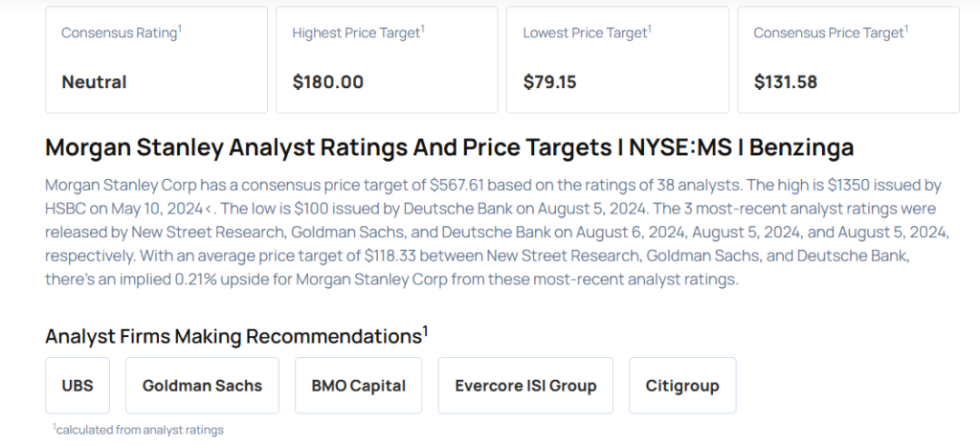
Task: Click the Consensus Rating label
Action: [x=122, y=33]
